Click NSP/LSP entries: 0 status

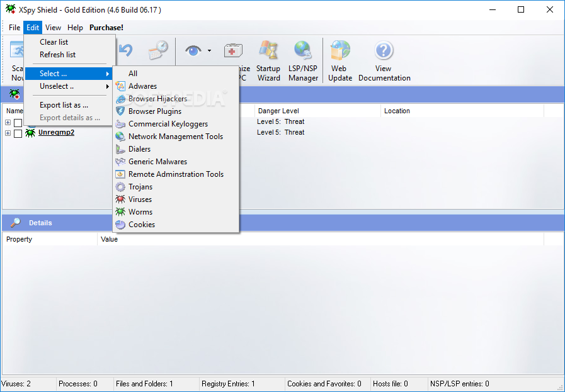pyautogui.click(x=459, y=384)
